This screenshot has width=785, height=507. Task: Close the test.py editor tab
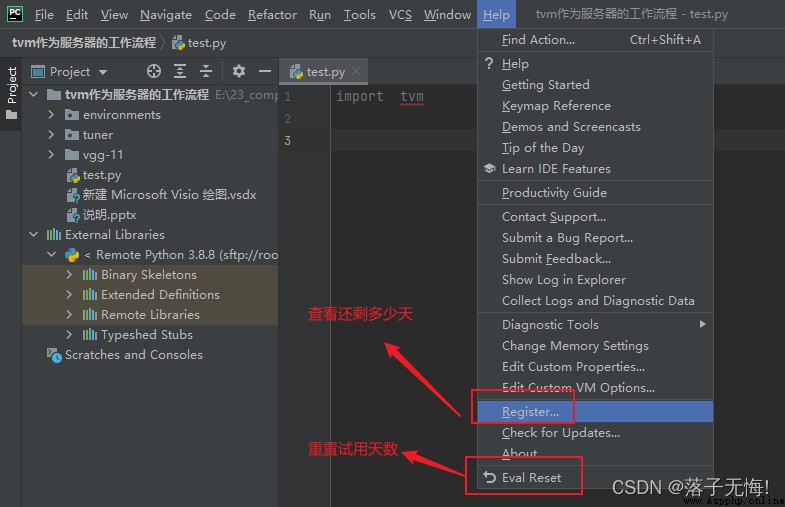tap(356, 71)
